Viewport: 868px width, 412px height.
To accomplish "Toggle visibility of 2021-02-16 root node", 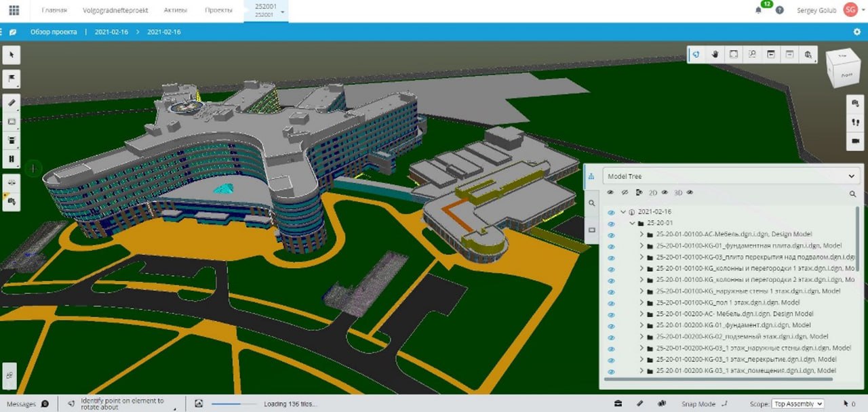I will pyautogui.click(x=611, y=212).
